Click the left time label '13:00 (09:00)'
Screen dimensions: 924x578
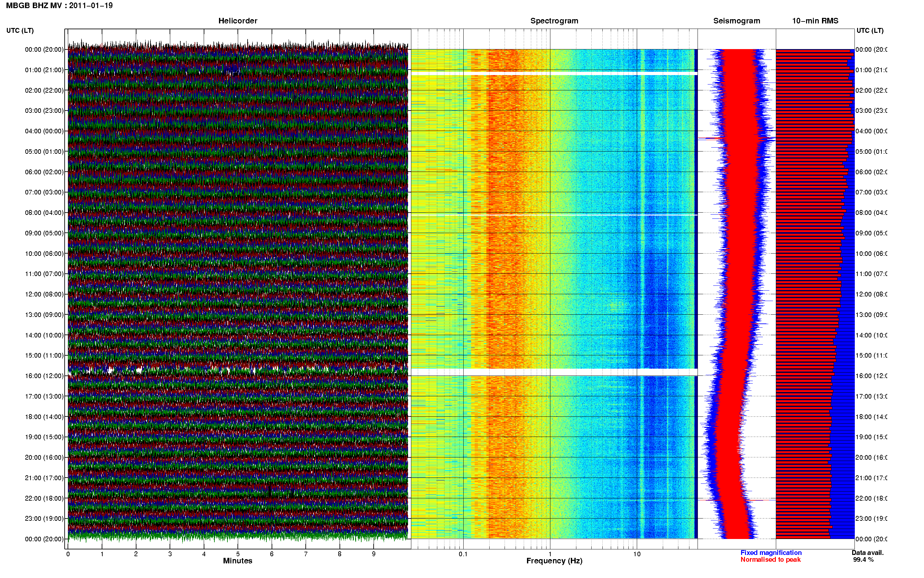point(44,315)
